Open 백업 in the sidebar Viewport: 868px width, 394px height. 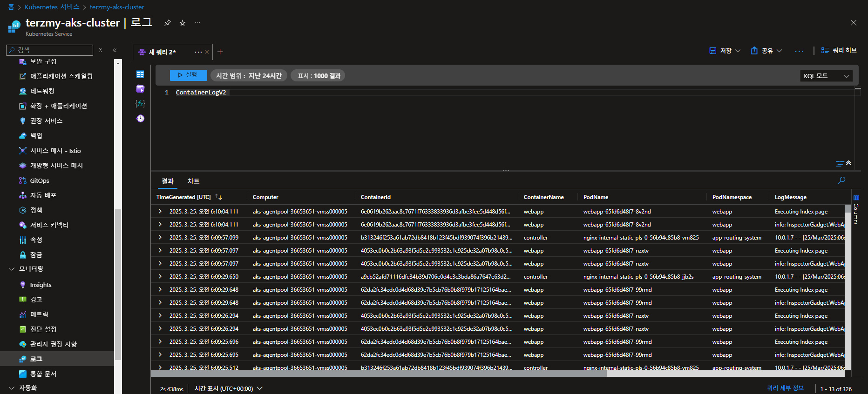click(x=36, y=136)
